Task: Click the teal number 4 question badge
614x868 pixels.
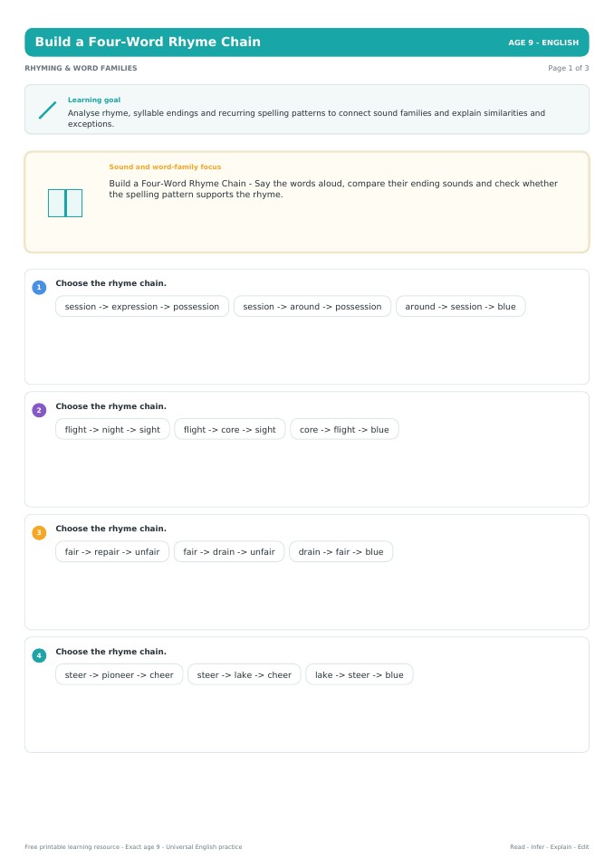Action: [39, 656]
